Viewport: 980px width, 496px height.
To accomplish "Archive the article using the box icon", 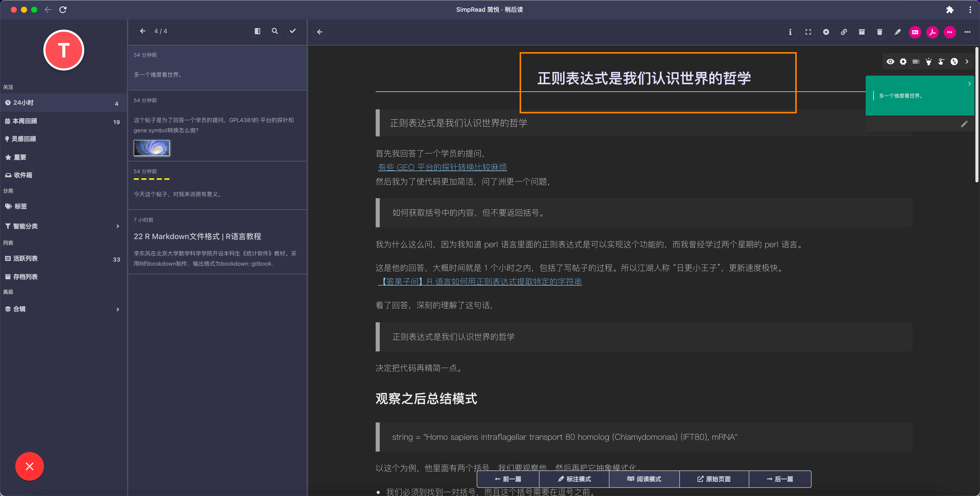I will click(862, 32).
